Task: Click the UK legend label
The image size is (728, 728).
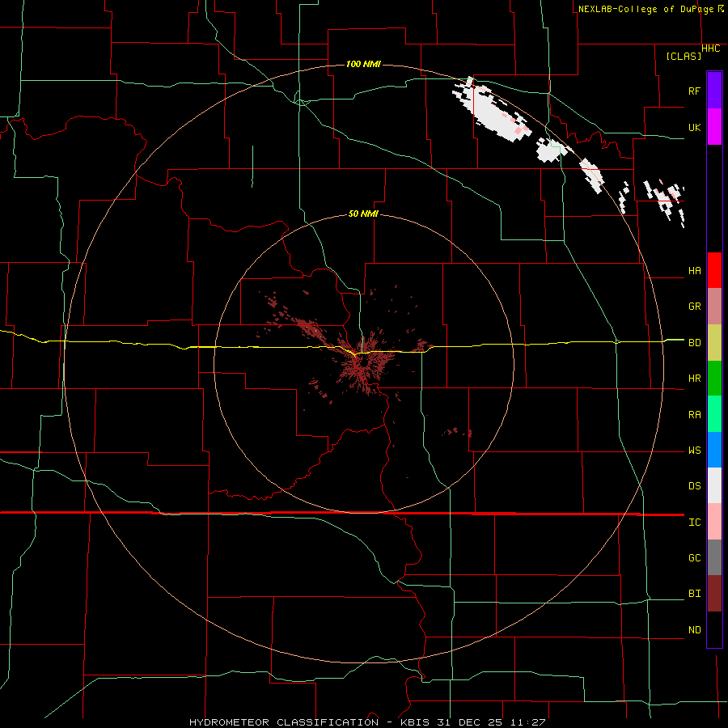Action: [694, 127]
